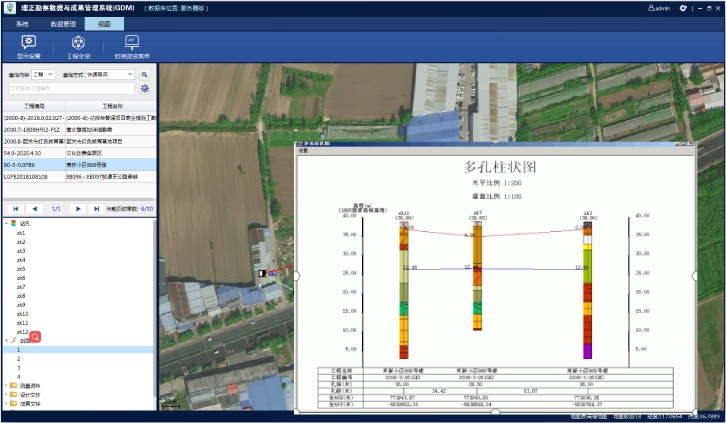The height and width of the screenshot is (423, 726).
Task: Click the magnifier search icon beside query dropdowns
Action: 144,74
